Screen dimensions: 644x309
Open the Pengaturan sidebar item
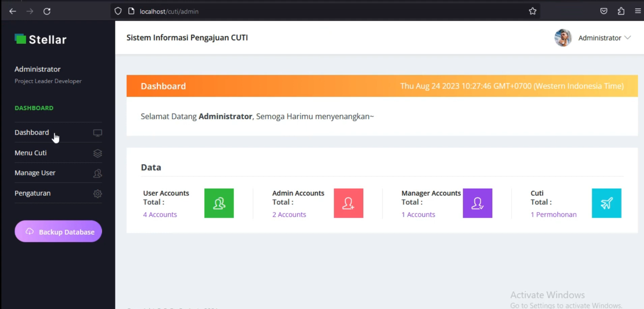coord(58,193)
